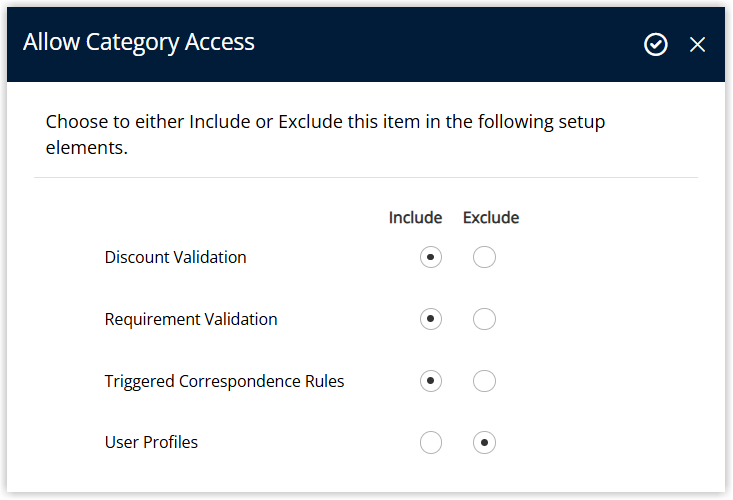
Task: Select Include for Discount Validation
Action: tap(431, 257)
